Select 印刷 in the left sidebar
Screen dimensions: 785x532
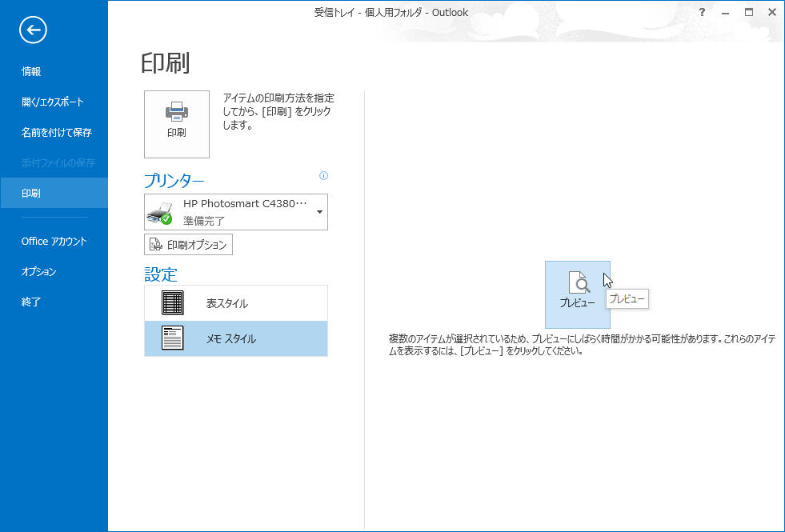click(54, 193)
